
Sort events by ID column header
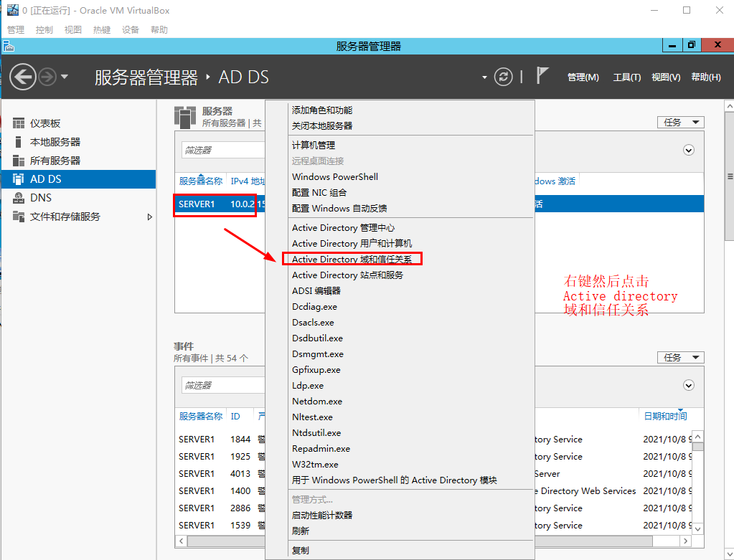235,417
